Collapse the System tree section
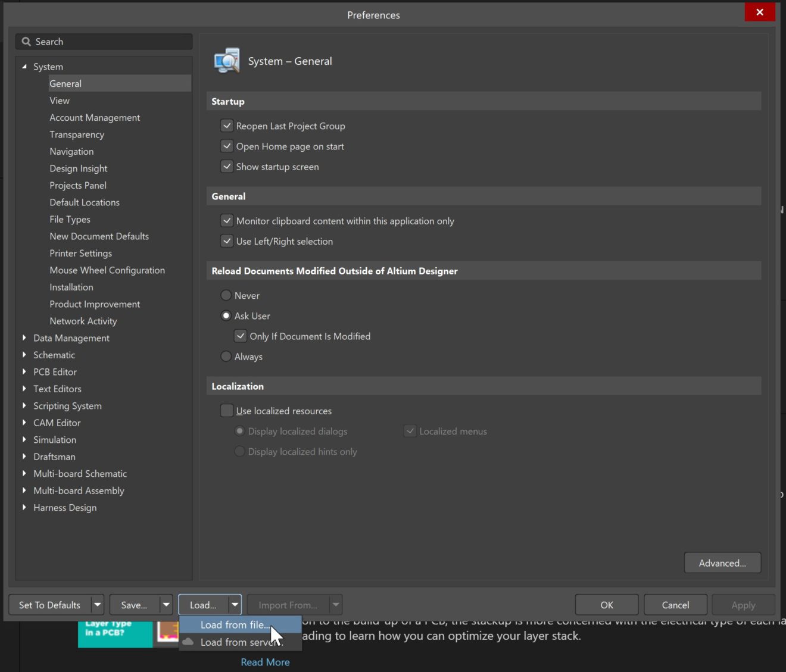 (x=24, y=66)
